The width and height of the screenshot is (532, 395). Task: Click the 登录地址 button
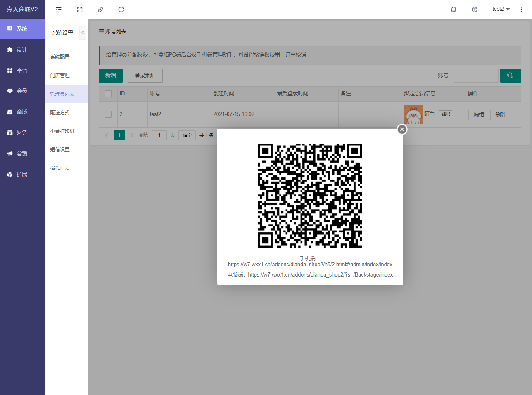(x=145, y=76)
